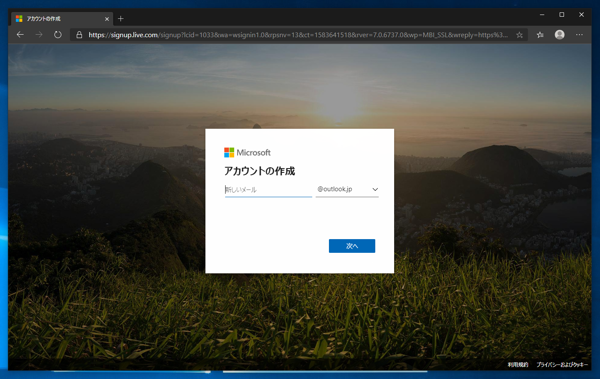This screenshot has width=600, height=379.
Task: Click the 次へ button
Action: pos(352,246)
